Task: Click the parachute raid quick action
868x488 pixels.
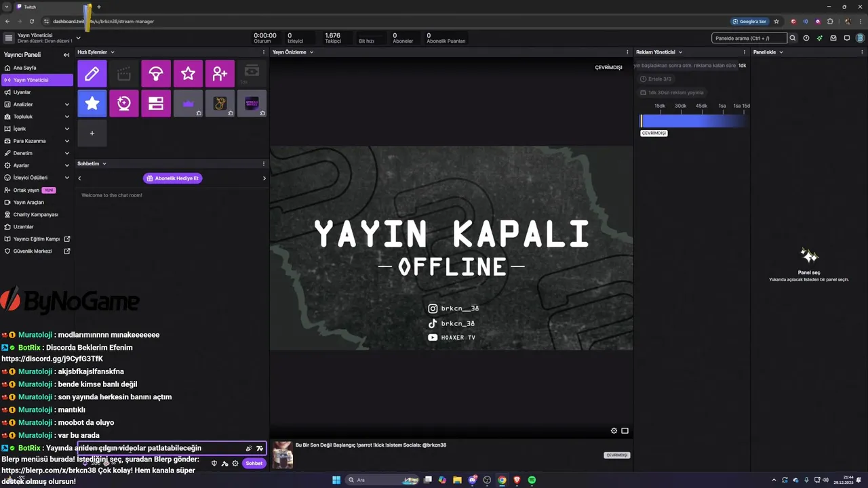Action: (156, 74)
